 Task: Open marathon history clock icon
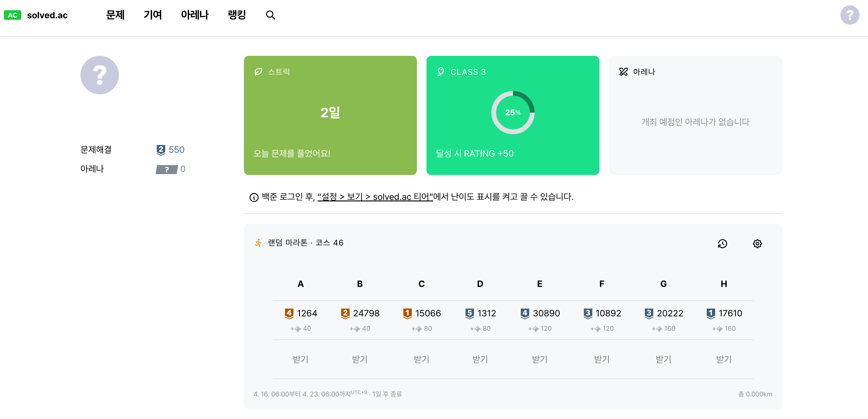[722, 243]
